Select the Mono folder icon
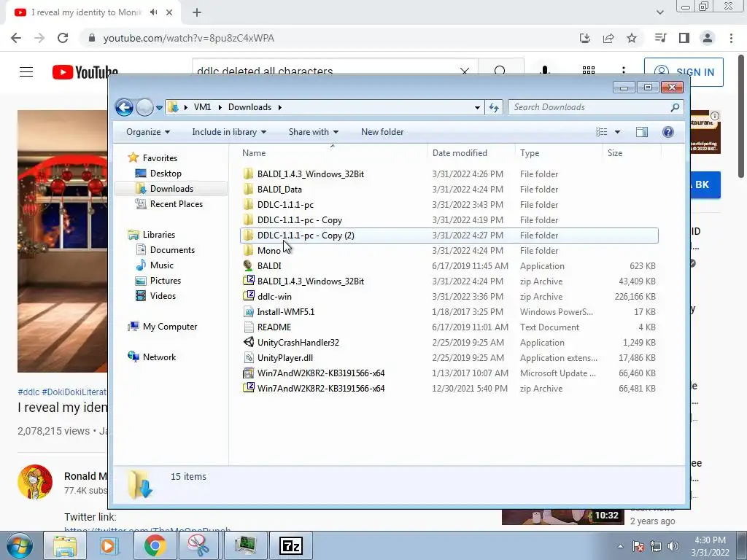This screenshot has width=747, height=560. [x=248, y=250]
